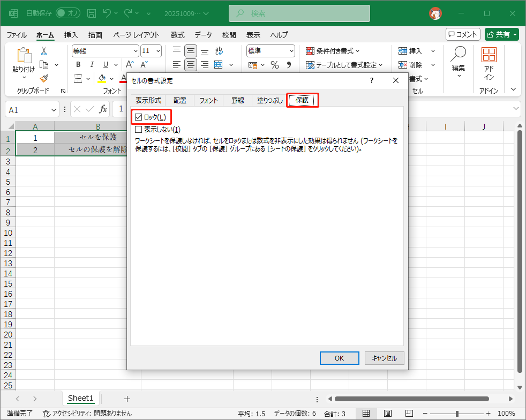Open the font name dropdown
This screenshot has height=420, width=526.
pos(135,51)
